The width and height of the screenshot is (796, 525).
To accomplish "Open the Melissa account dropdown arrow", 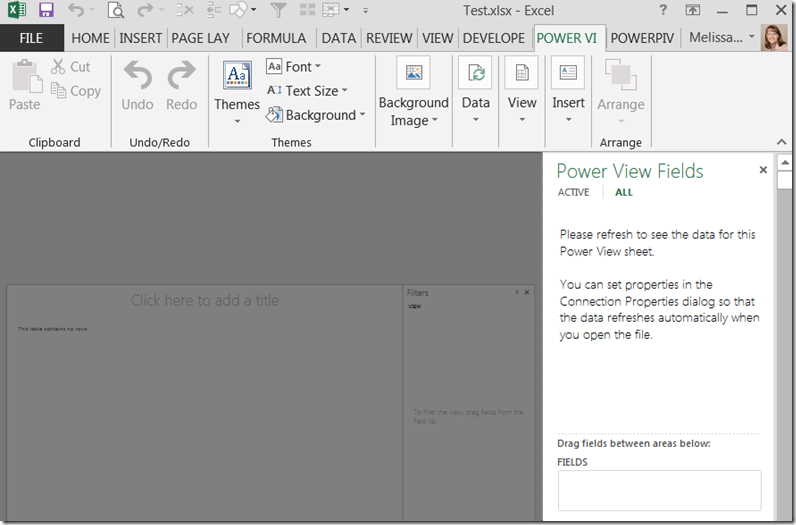I will pyautogui.click(x=752, y=37).
